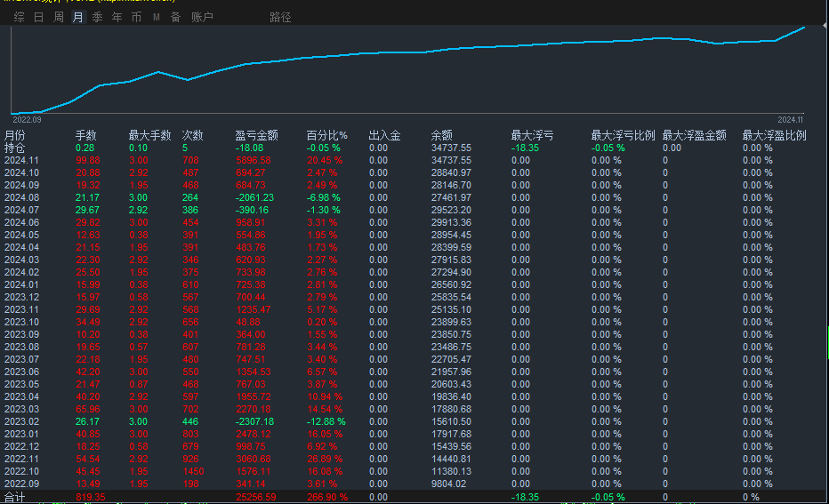Viewport: 829px width, 504px height.
Task: Click the 次数 column header
Action: point(192,135)
